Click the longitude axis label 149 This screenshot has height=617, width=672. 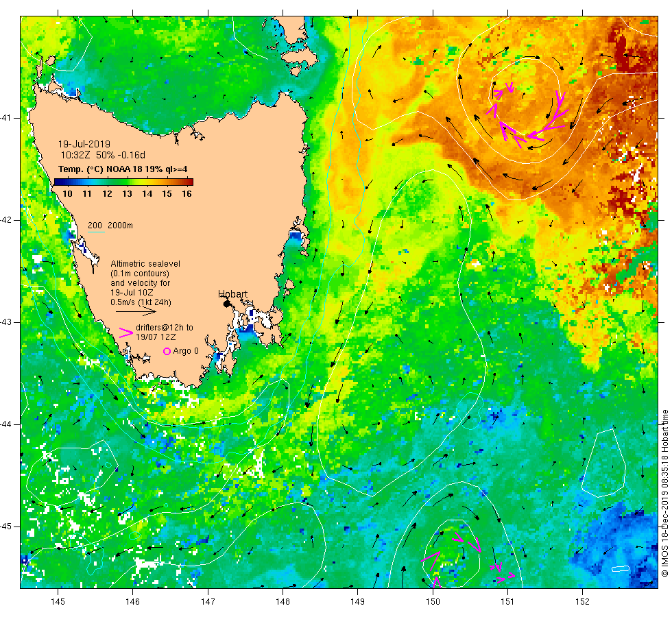[357, 602]
